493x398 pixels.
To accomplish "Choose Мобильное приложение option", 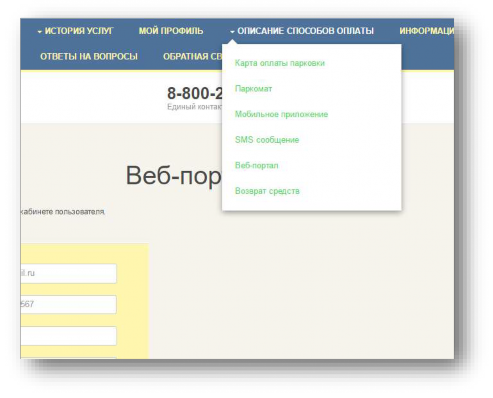I will pyautogui.click(x=281, y=114).
